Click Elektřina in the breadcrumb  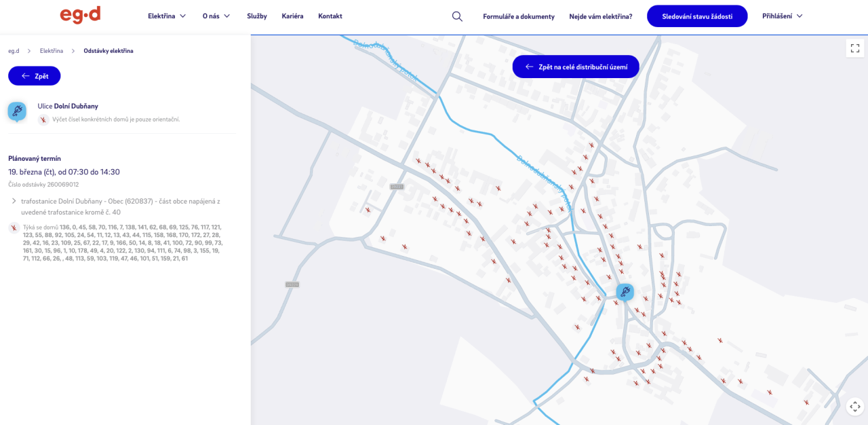[52, 51]
